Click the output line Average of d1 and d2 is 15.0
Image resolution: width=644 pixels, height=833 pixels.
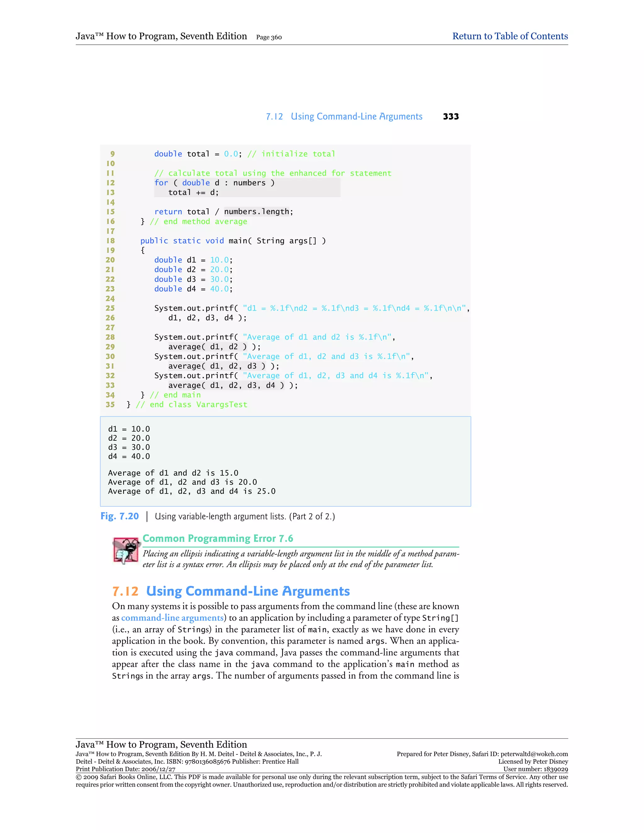click(173, 473)
